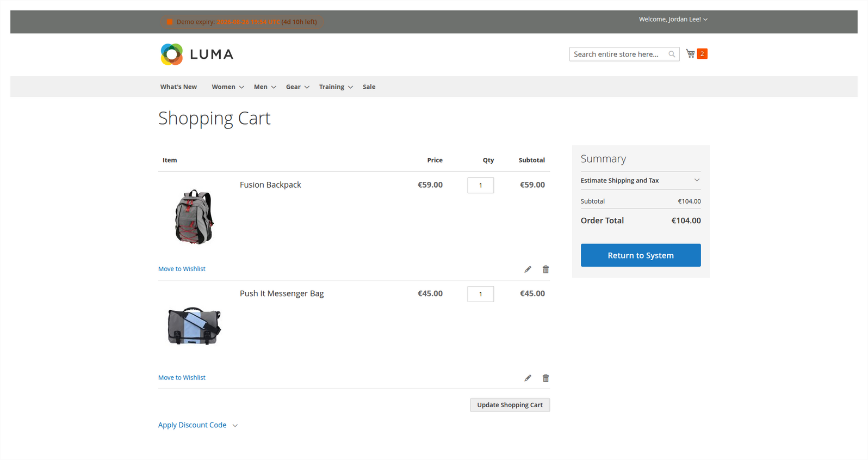Expand Apply Discount Code section
868x460 pixels.
(198, 425)
